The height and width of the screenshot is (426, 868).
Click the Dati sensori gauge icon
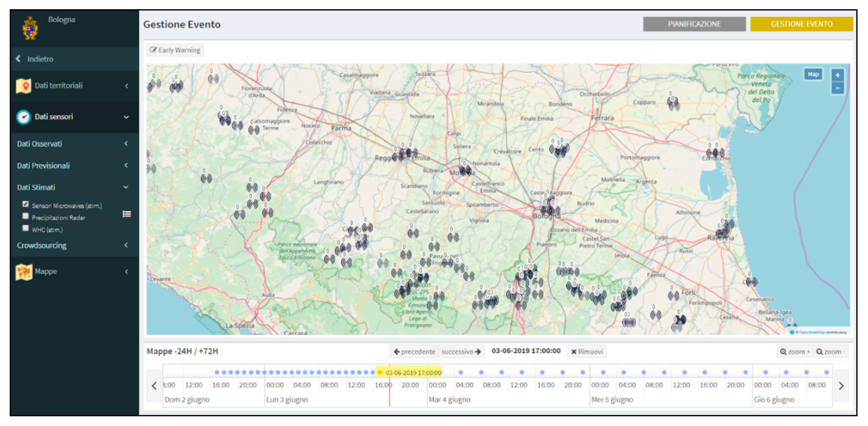23,117
